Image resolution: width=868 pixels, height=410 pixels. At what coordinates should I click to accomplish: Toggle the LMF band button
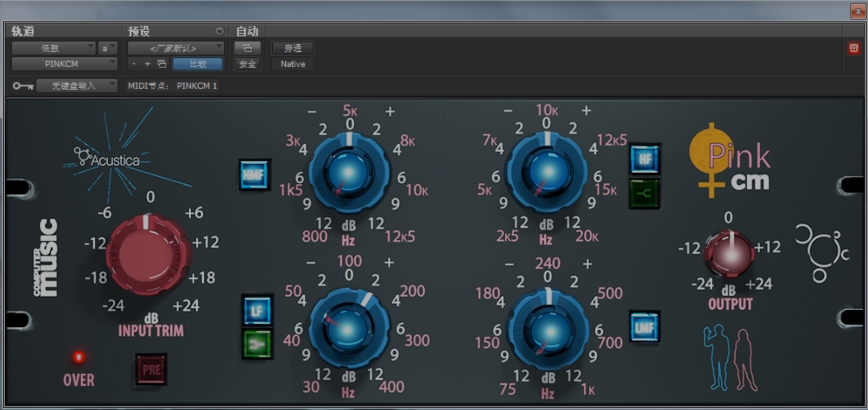[644, 328]
